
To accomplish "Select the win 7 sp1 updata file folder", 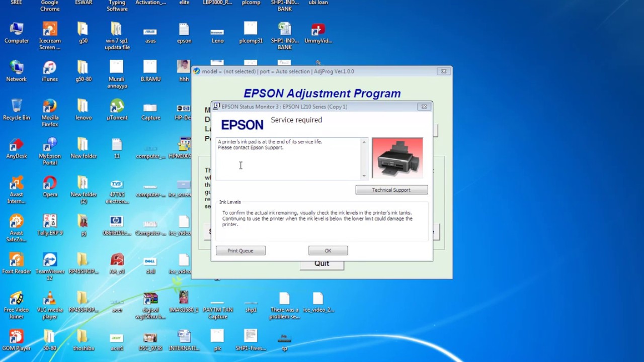I will point(117,36).
